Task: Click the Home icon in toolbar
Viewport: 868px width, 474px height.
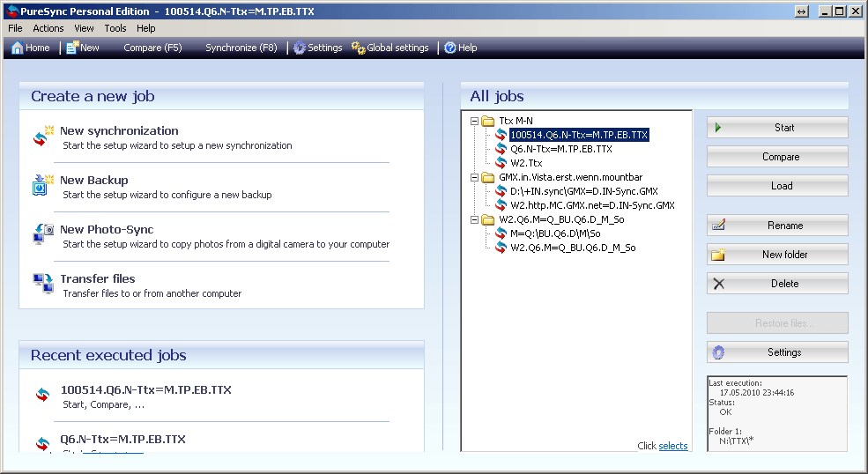Action: click(x=17, y=48)
